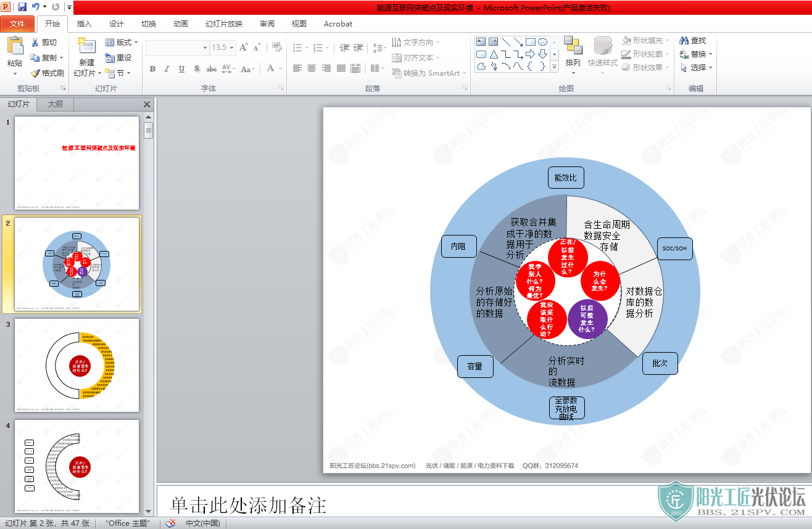Select the oval shape in gallery
812x529 pixels.
tap(542, 42)
